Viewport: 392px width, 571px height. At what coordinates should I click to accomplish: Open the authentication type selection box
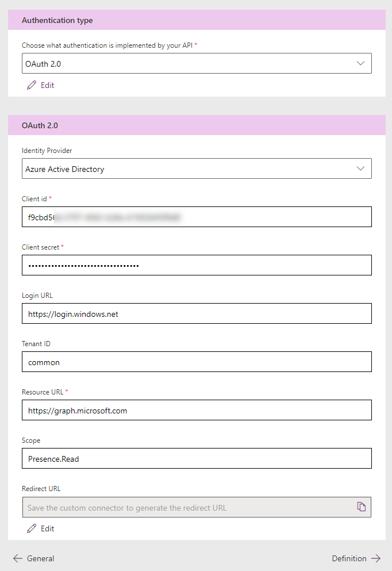pyautogui.click(x=197, y=63)
